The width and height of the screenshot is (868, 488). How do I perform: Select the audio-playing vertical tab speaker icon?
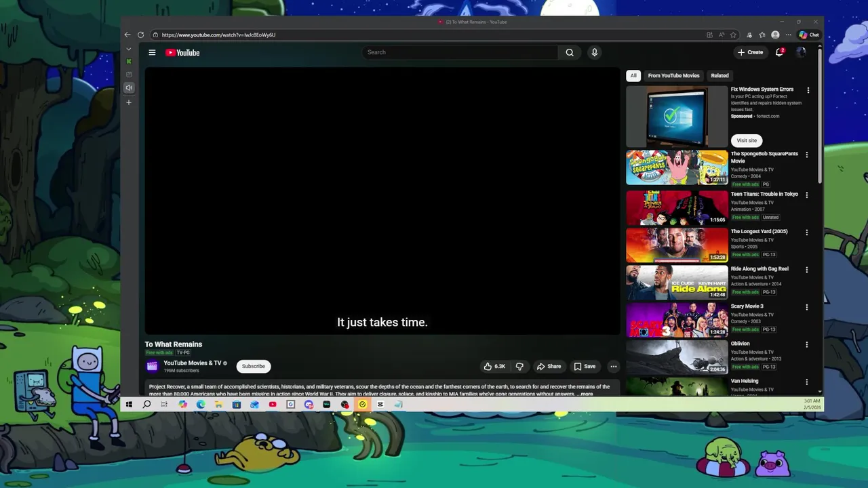[x=129, y=87]
